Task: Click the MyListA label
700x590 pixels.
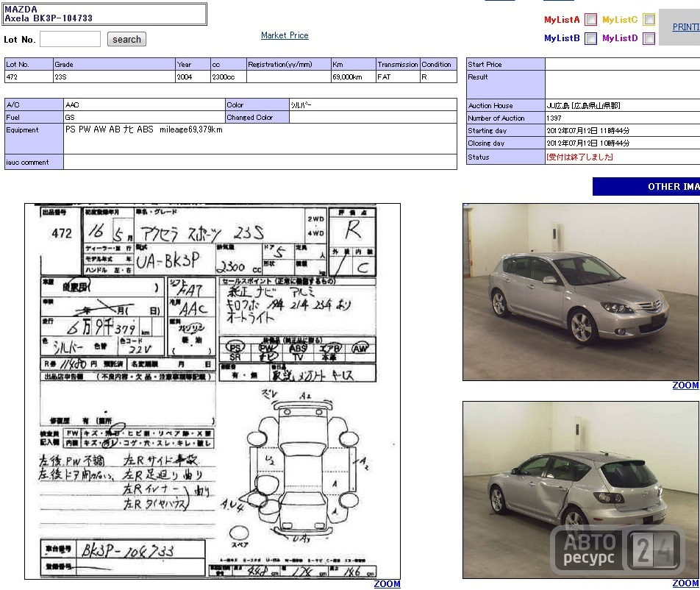Action: (562, 20)
